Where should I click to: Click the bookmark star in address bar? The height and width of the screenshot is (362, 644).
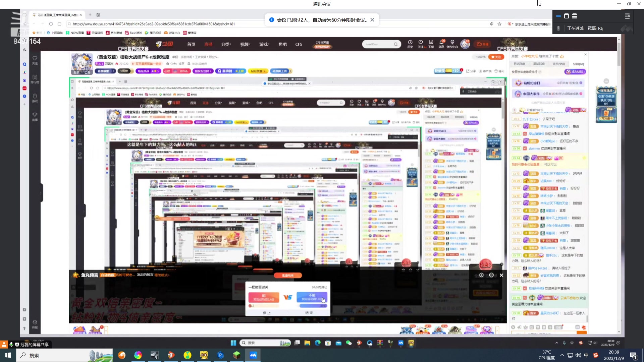coord(499,24)
